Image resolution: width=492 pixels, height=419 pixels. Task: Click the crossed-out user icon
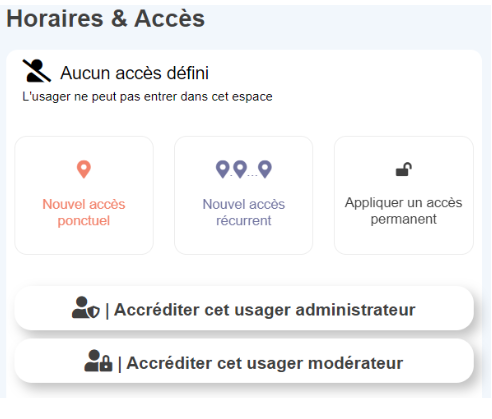point(37,71)
